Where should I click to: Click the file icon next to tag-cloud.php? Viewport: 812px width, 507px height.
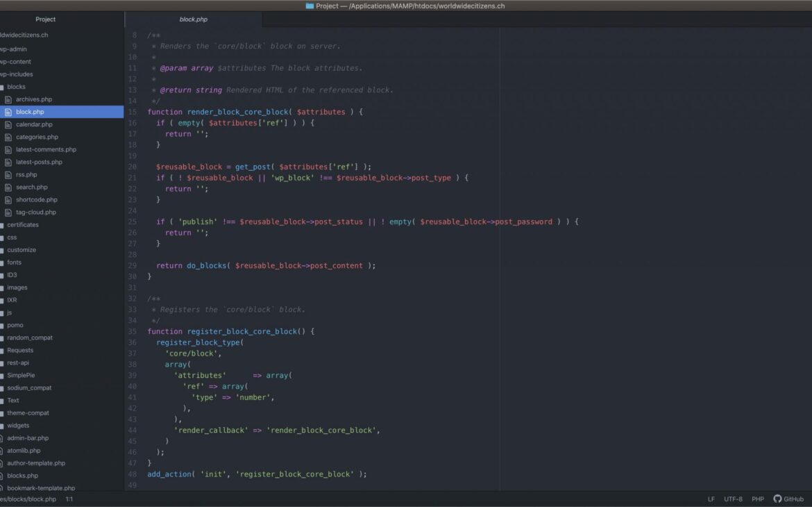pos(9,213)
